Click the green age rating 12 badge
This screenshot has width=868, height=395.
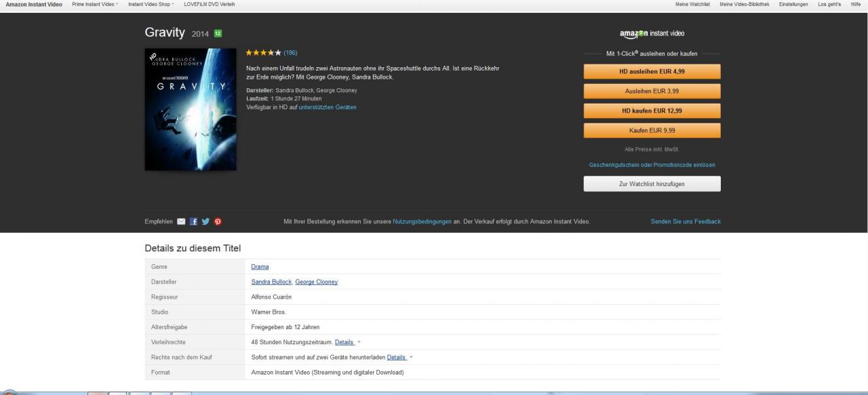pyautogui.click(x=218, y=33)
